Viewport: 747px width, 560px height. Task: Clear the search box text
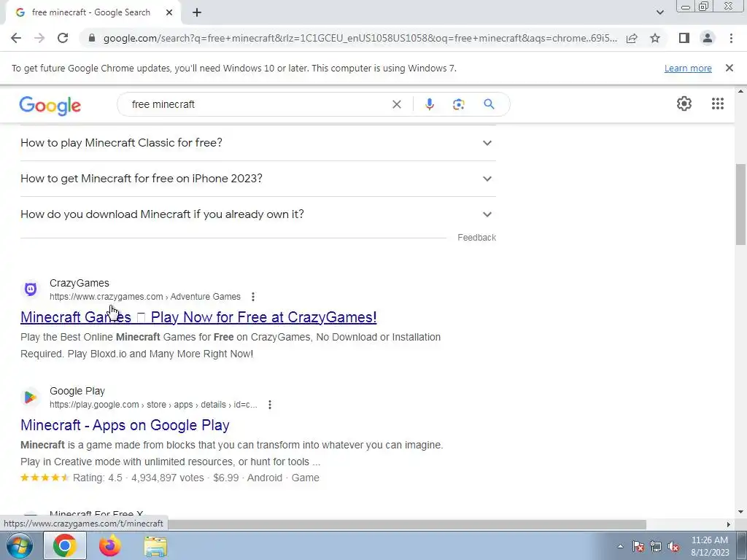[x=396, y=104]
